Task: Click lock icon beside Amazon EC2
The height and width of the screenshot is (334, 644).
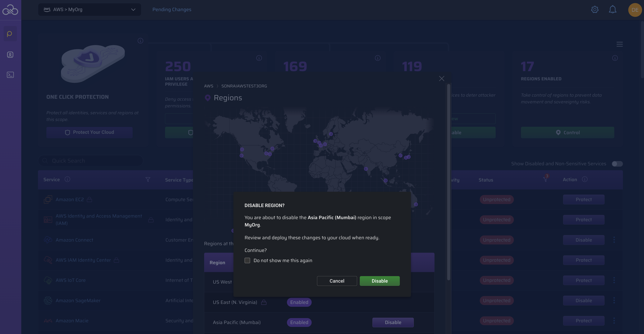Action: pos(90,200)
